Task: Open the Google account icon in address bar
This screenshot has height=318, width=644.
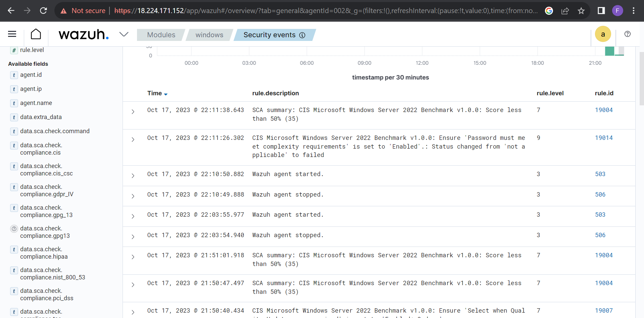Action: [x=549, y=11]
